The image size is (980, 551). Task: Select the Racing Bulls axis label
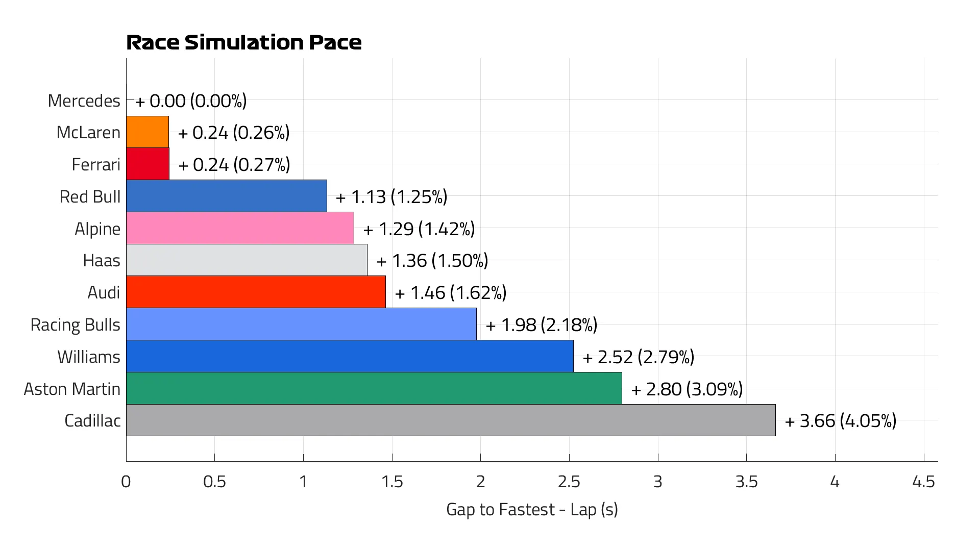click(x=75, y=325)
